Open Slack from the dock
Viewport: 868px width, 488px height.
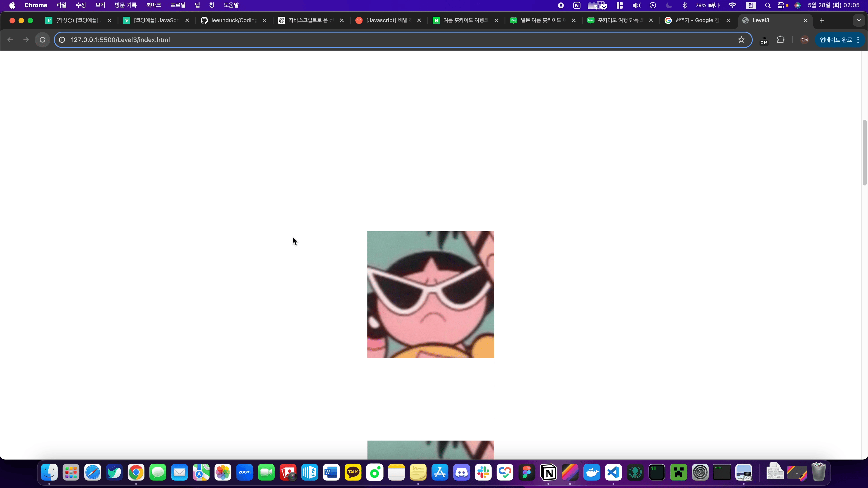[483, 472]
